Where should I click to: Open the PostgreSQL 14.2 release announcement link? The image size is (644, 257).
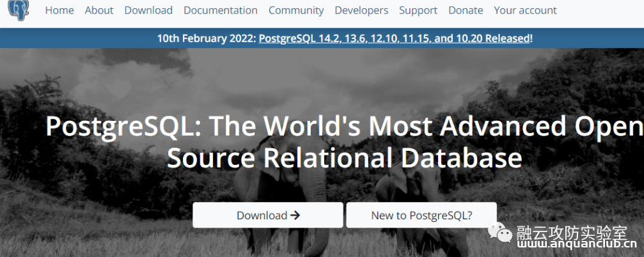click(395, 38)
